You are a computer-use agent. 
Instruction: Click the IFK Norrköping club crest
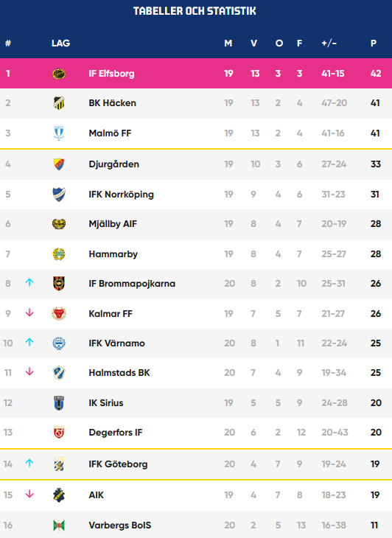(x=59, y=195)
